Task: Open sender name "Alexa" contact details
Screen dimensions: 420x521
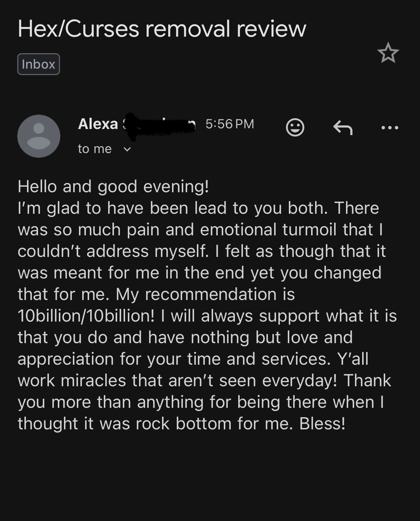Action: (98, 124)
